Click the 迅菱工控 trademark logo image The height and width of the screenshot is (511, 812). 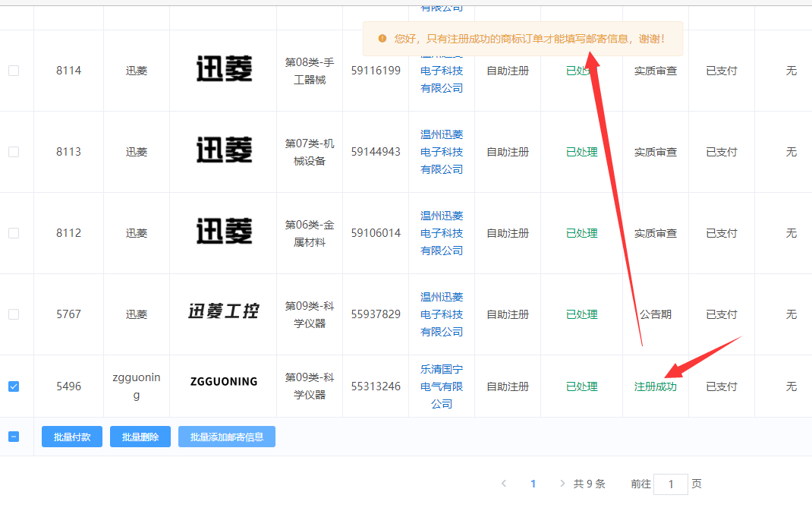[x=223, y=311]
